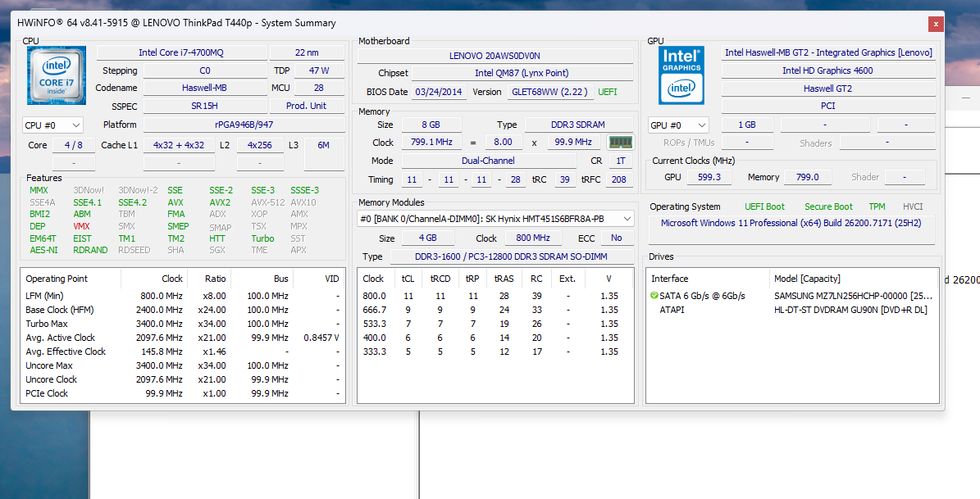980x499 pixels.
Task: Click the HVCI label
Action: coord(913,206)
